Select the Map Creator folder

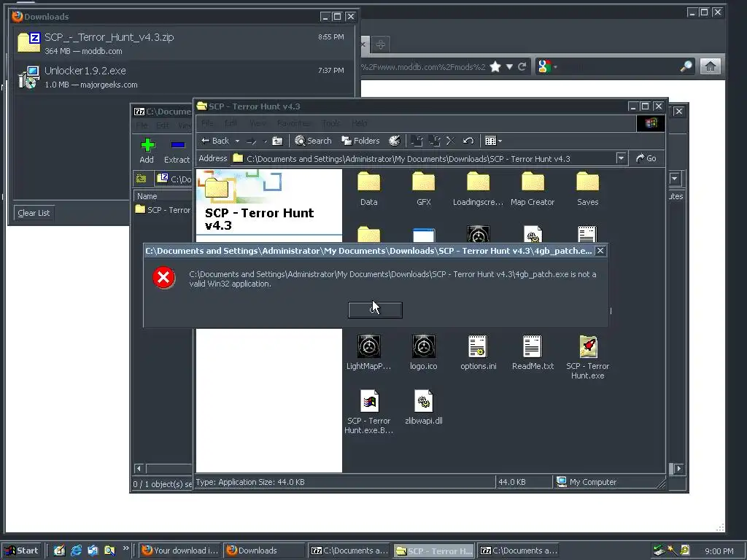coord(533,189)
